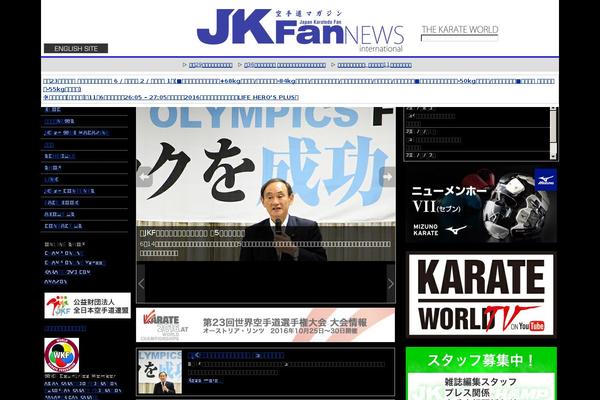The height and width of the screenshot is (400, 600).
Task: Show the previous slide with the left arrow
Action: 144,177
